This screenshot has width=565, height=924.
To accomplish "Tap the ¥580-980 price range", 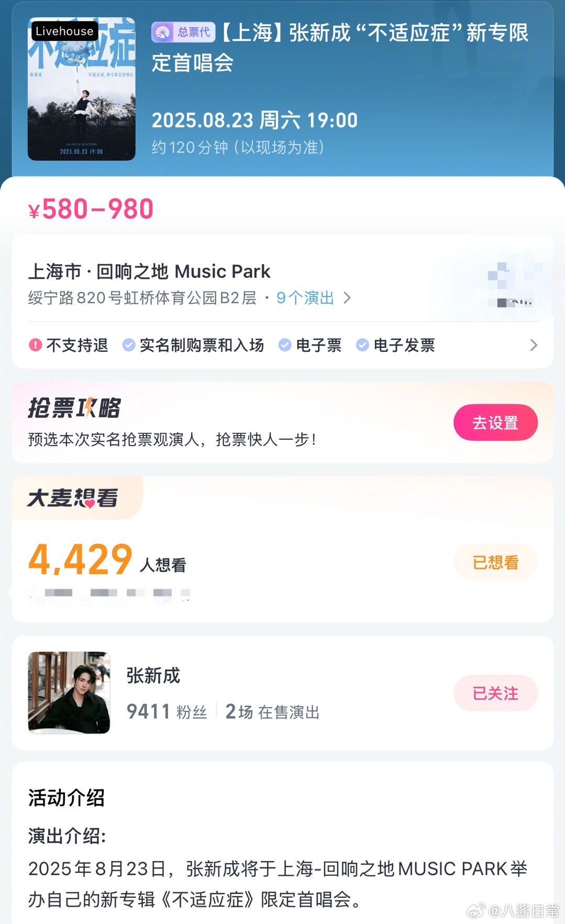I will click(91, 209).
